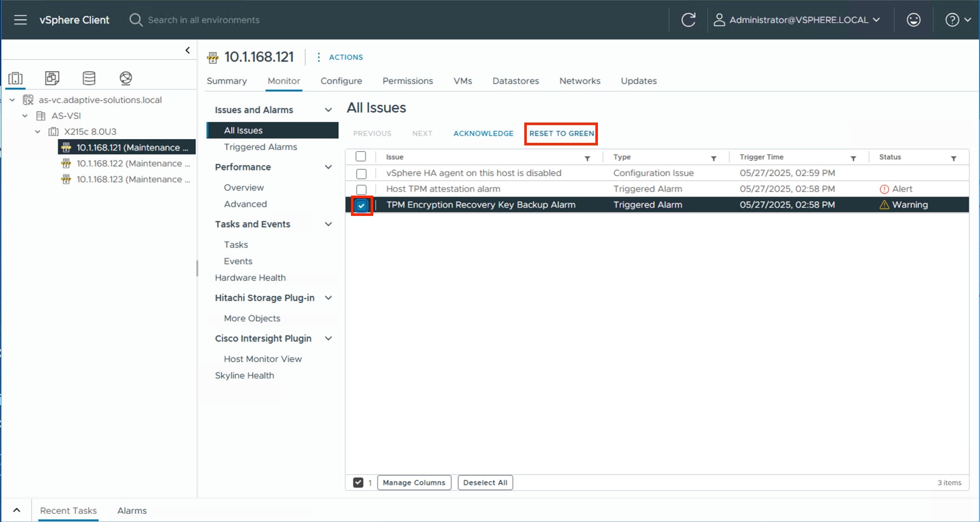The width and height of the screenshot is (980, 522).
Task: Click the RESET TO GREEN button
Action: (x=560, y=133)
